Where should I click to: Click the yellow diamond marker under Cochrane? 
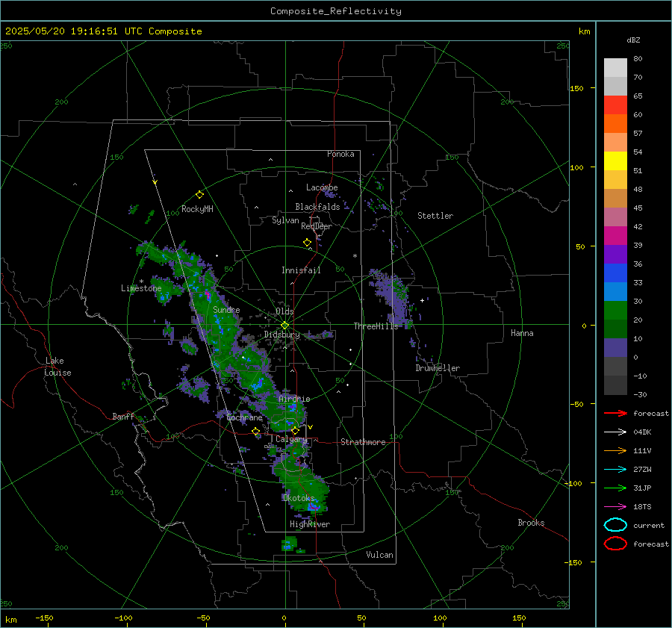click(x=256, y=431)
